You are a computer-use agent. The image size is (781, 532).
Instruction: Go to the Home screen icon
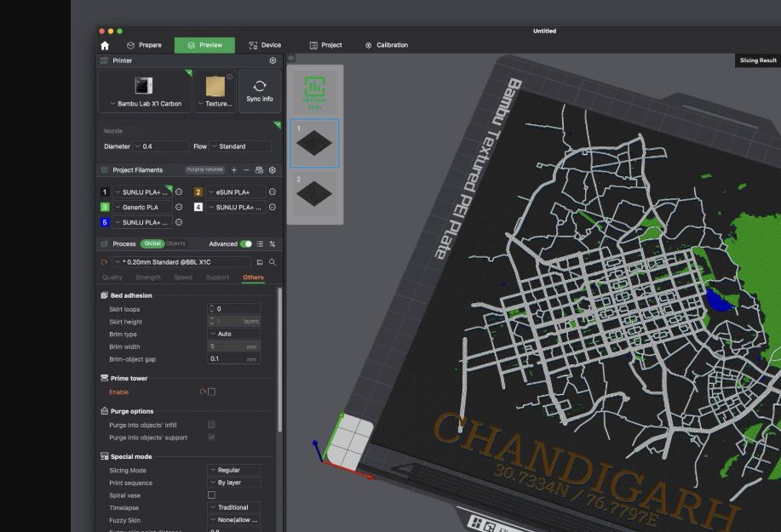[x=105, y=46]
